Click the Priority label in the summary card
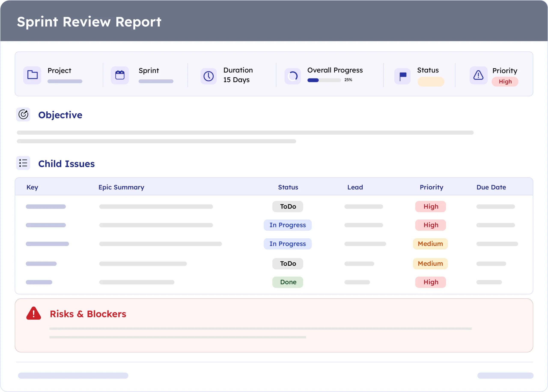548x392 pixels. click(x=505, y=71)
